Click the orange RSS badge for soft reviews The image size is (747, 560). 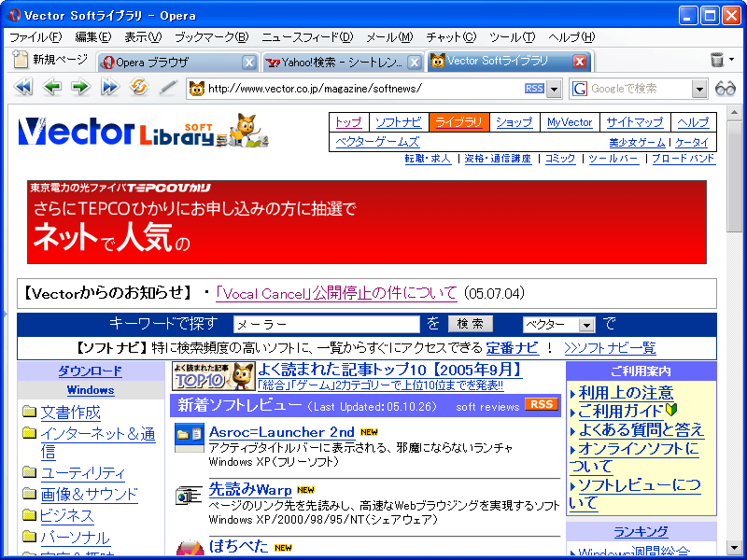click(542, 404)
